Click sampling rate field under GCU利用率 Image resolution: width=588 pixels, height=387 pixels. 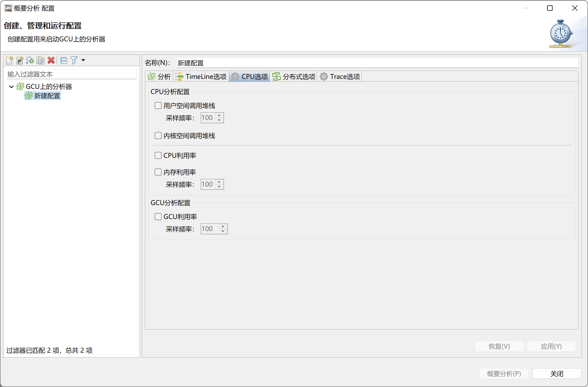click(210, 229)
